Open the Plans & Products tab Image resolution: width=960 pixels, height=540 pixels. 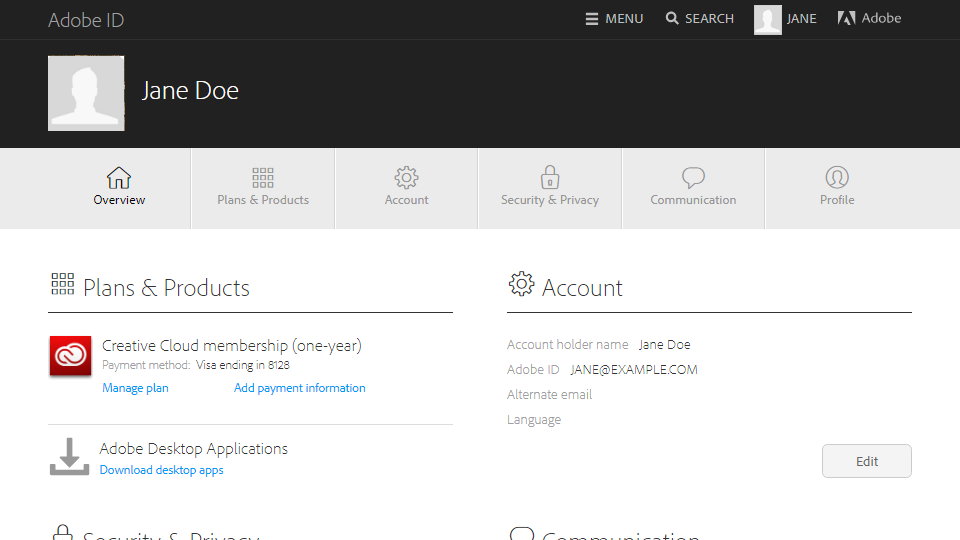pos(263,188)
